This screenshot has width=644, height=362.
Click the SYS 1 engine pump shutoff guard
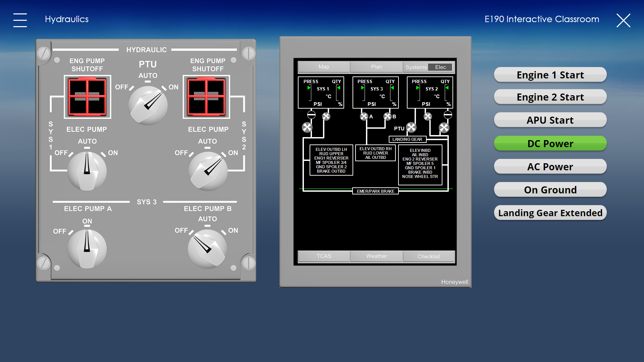click(87, 97)
